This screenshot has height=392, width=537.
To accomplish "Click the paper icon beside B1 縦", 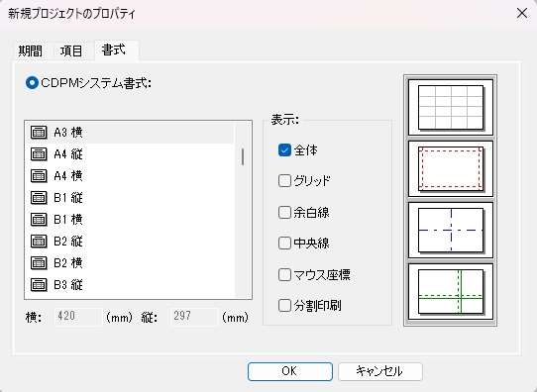I will [x=39, y=198].
